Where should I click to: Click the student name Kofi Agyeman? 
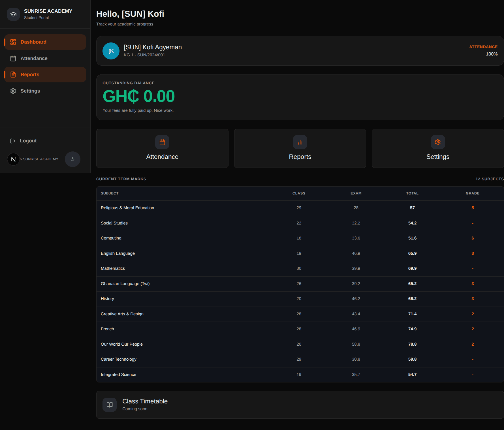[x=153, y=47]
